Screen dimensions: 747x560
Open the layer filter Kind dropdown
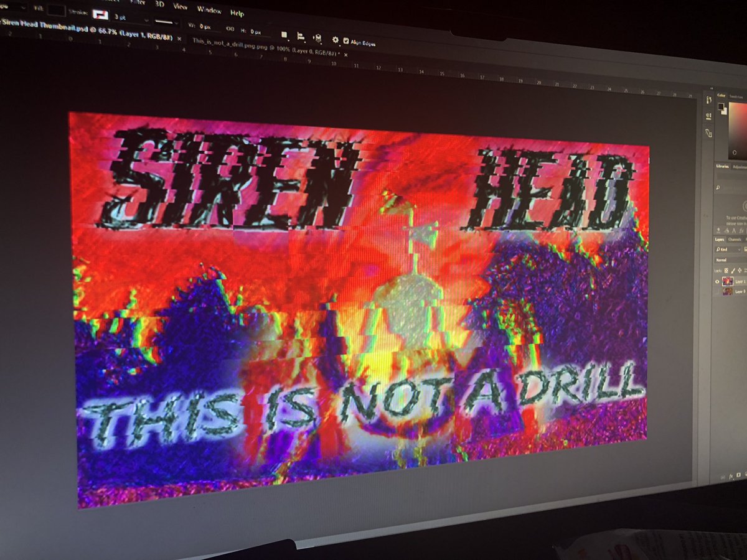pos(727,250)
